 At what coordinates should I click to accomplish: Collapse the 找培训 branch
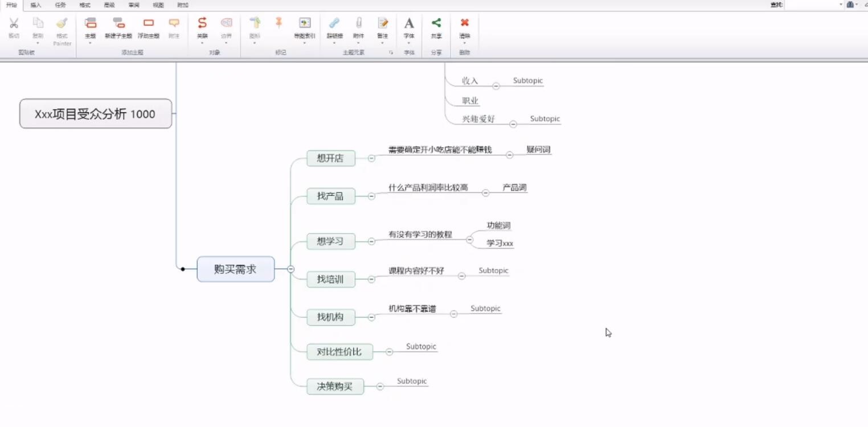tap(371, 279)
